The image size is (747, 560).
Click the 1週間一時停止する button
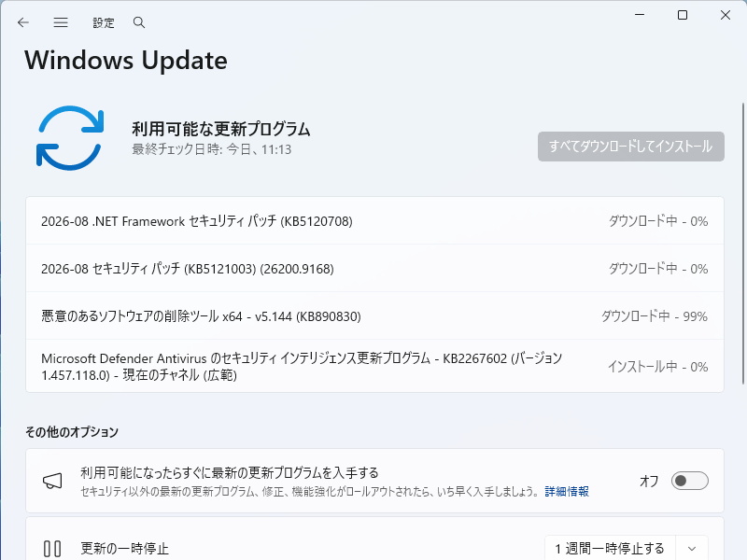click(610, 549)
